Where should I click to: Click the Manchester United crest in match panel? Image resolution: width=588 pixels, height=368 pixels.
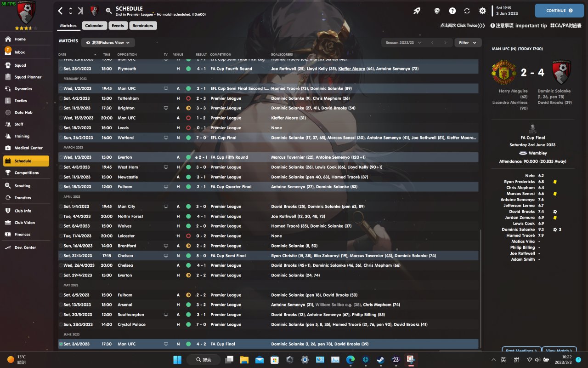503,73
